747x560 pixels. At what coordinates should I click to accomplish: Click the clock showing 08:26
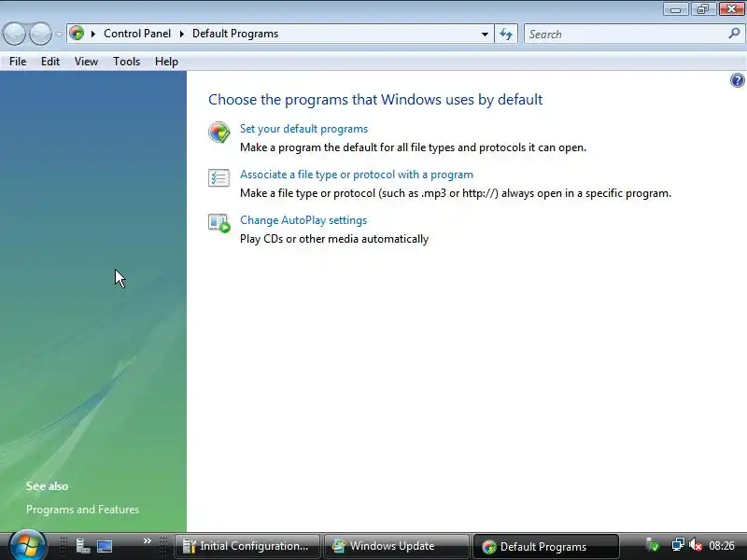click(x=722, y=546)
